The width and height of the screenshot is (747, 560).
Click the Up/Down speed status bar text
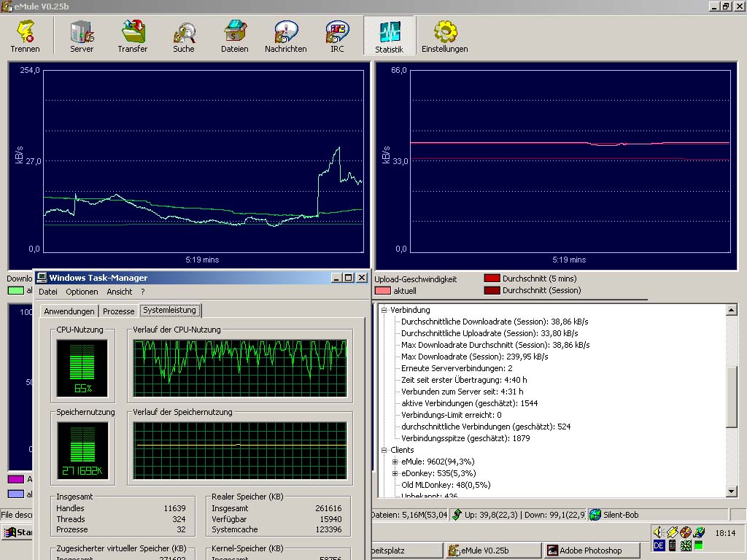point(525,515)
